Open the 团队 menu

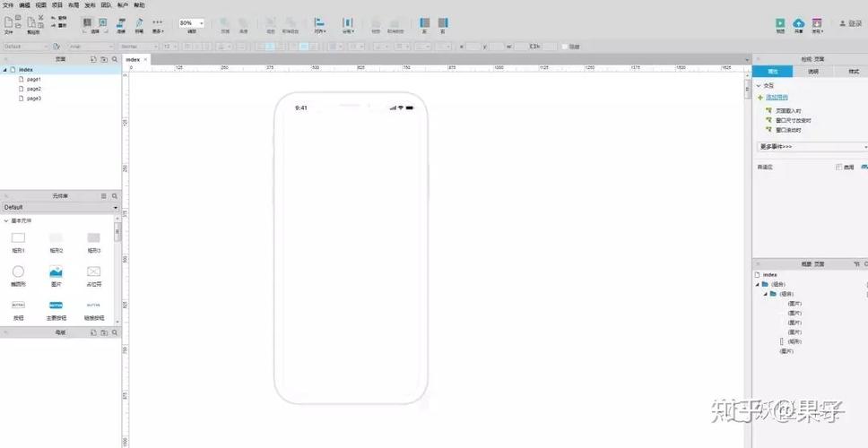tap(107, 5)
